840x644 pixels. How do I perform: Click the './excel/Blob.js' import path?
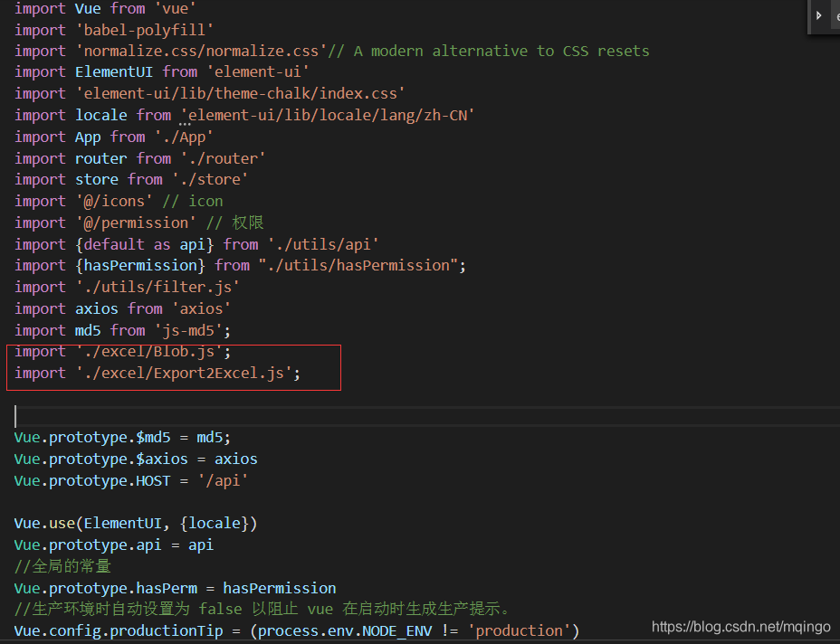[x=148, y=352]
